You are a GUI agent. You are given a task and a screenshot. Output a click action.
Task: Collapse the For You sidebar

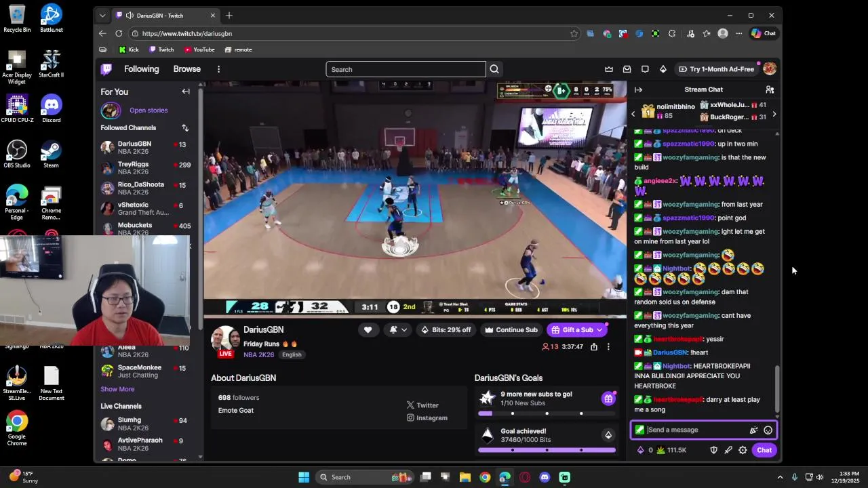click(186, 91)
